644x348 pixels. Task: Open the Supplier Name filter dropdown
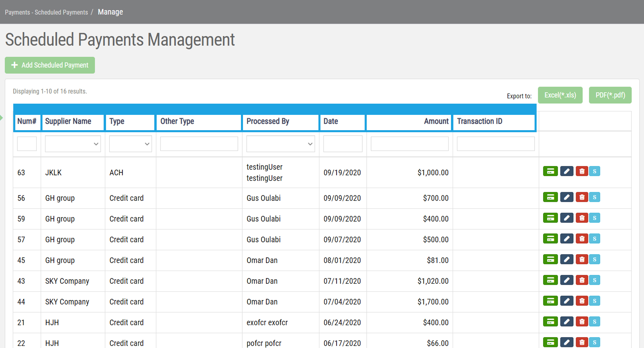click(72, 144)
